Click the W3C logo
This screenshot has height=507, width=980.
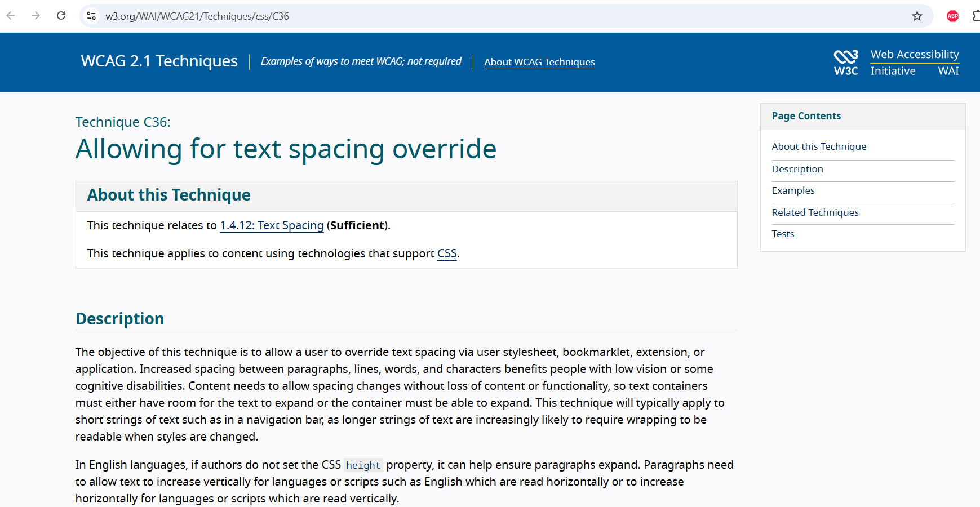[846, 62]
